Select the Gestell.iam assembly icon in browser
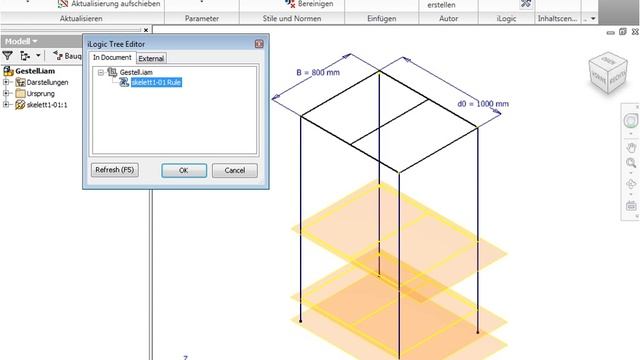This screenshot has height=360, width=640. point(9,71)
